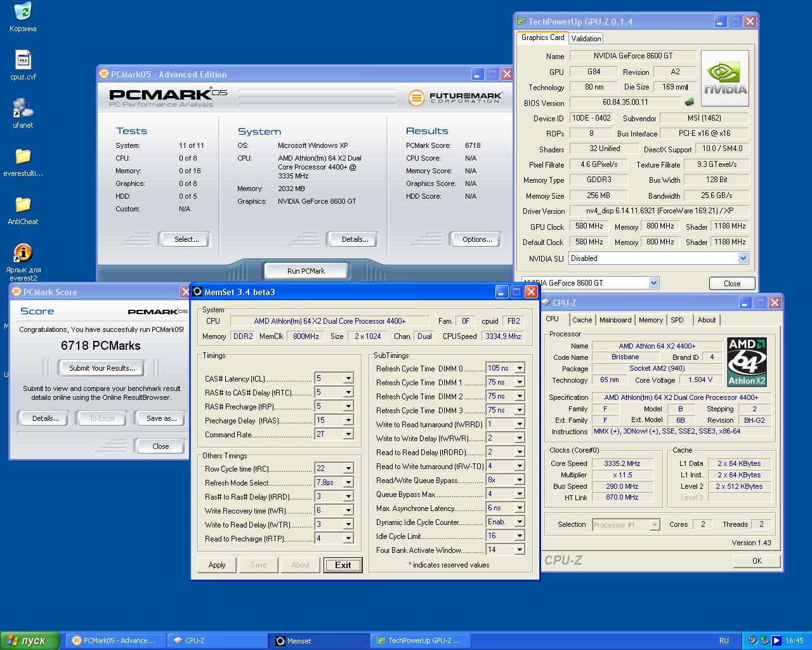Open the everestulti folder icon
The image size is (812, 650).
(23, 156)
